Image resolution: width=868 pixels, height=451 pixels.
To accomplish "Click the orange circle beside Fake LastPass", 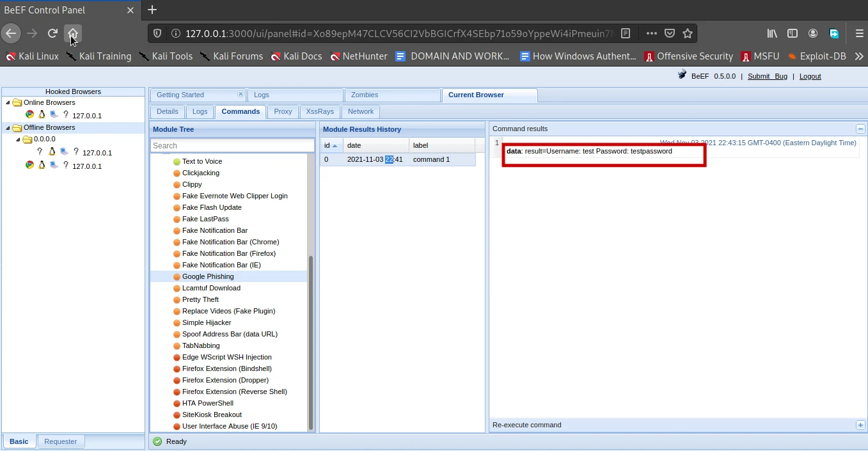I will pyautogui.click(x=176, y=219).
